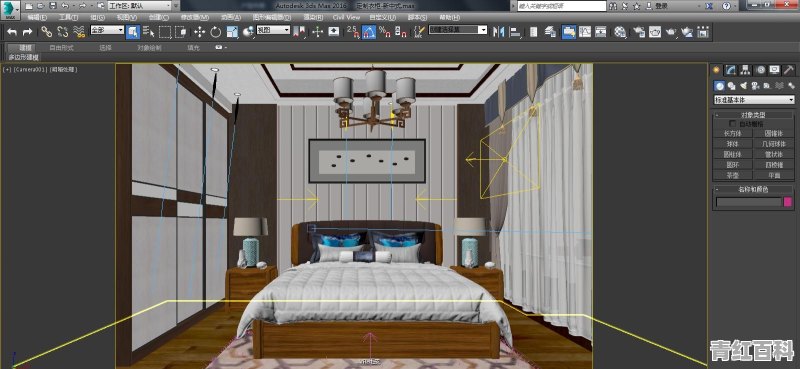
Task: Open the Modify panel tab
Action: [731, 70]
